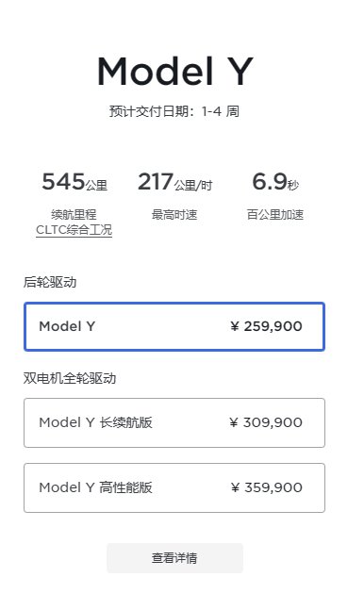Click the 最高时速 label

tap(174, 214)
